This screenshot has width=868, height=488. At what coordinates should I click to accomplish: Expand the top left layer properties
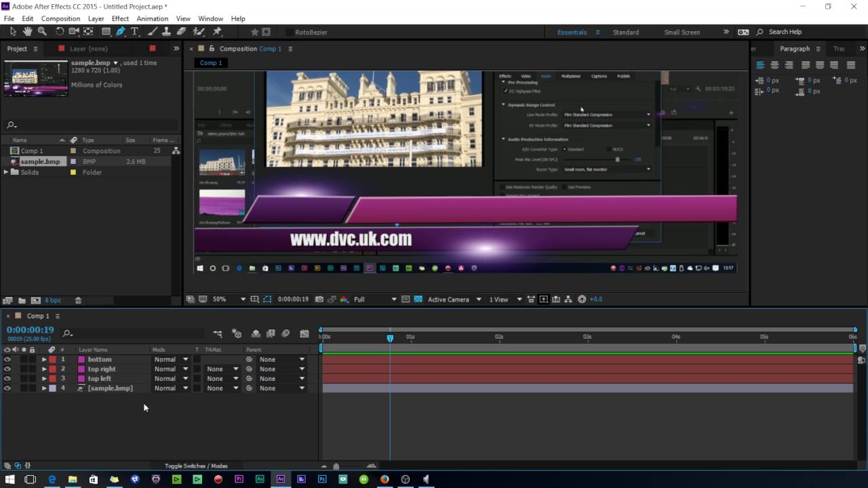coord(44,379)
